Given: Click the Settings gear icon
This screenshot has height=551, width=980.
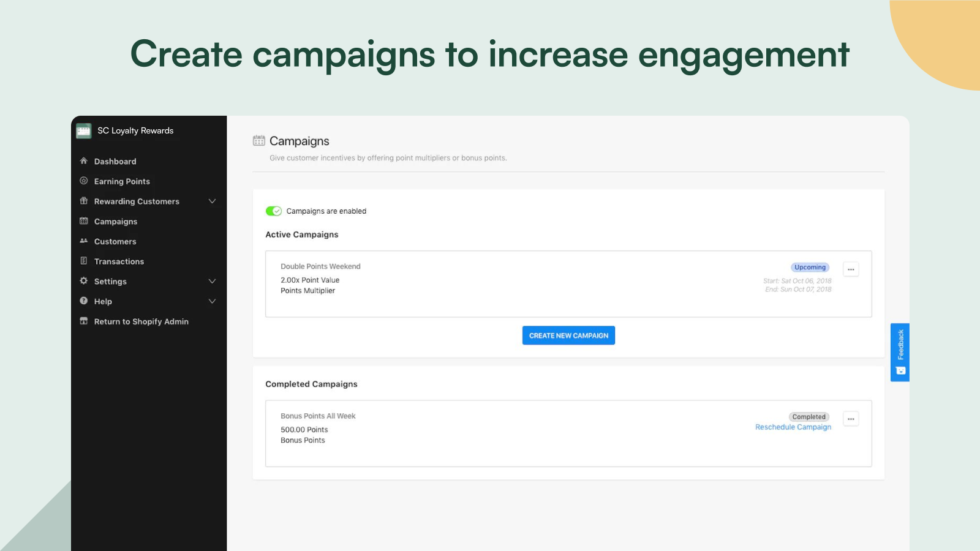Looking at the screenshot, I should tap(84, 281).
